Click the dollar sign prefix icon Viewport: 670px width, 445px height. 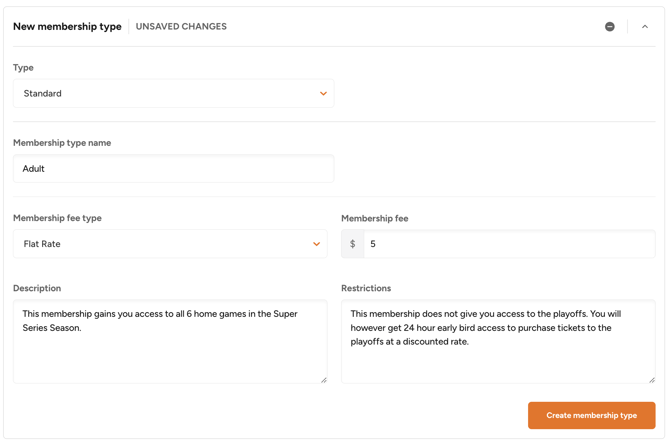tap(352, 244)
